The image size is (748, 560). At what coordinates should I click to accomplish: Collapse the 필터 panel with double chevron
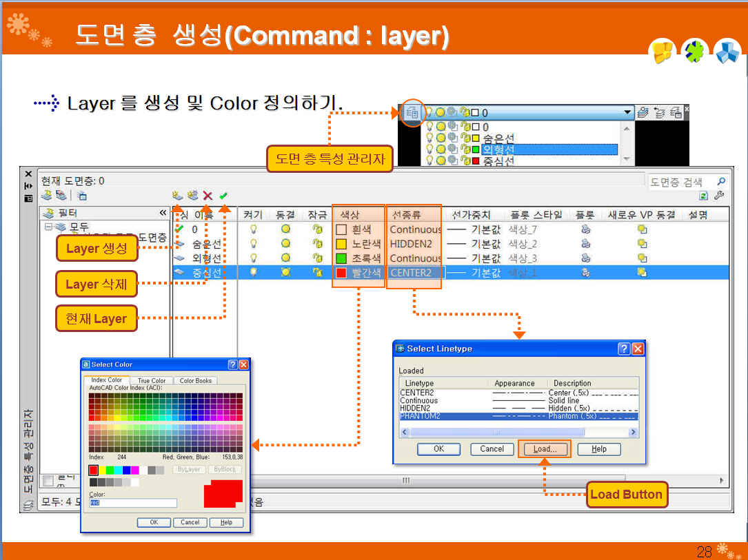point(163,214)
